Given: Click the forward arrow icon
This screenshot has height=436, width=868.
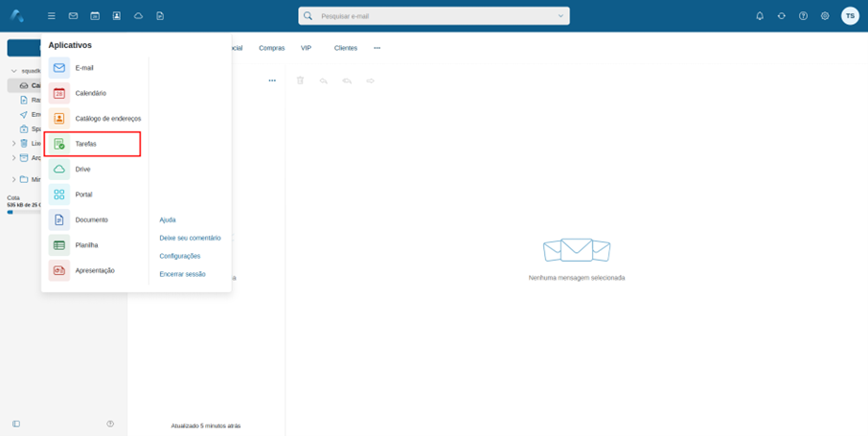Looking at the screenshot, I should tap(371, 80).
